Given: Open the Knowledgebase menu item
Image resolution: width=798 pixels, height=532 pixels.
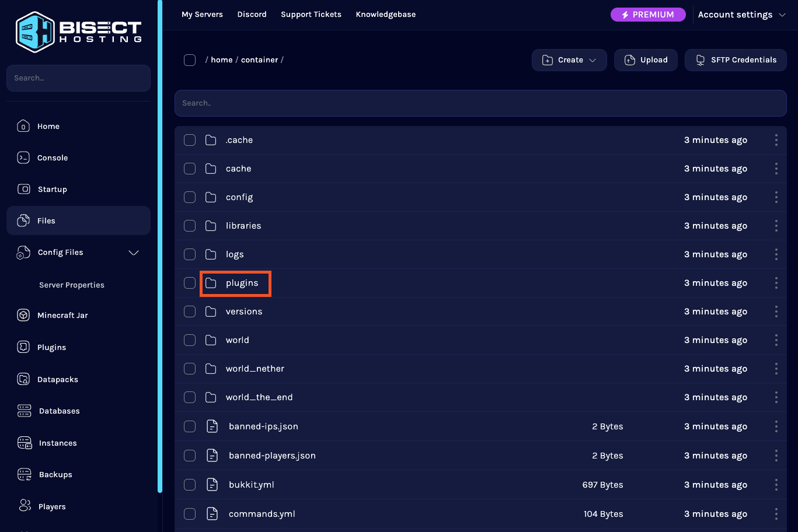Looking at the screenshot, I should coord(385,15).
